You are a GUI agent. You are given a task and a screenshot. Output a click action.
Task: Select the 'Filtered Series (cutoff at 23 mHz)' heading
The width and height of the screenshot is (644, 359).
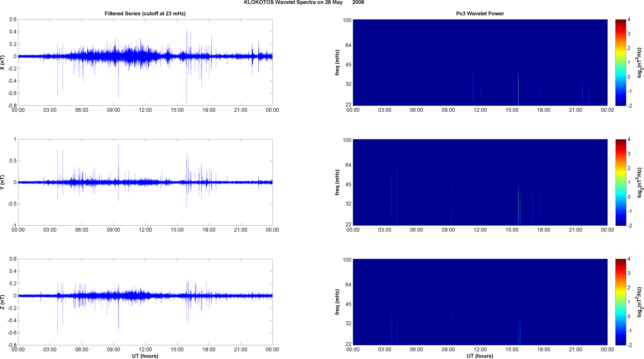[145, 13]
